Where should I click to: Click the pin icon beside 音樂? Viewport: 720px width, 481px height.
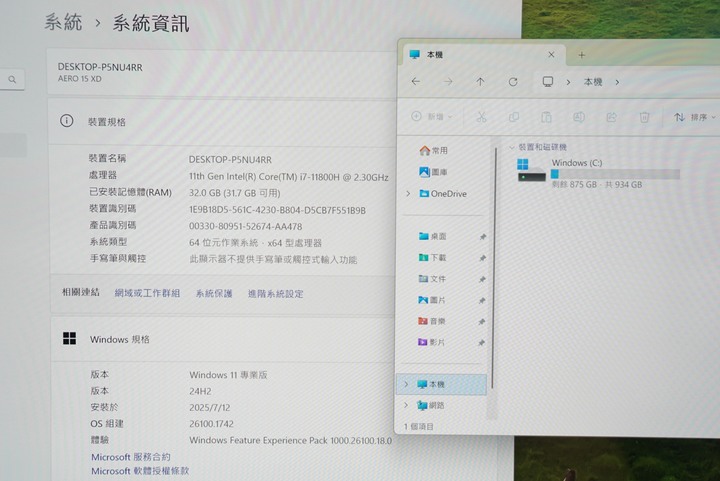(x=482, y=322)
